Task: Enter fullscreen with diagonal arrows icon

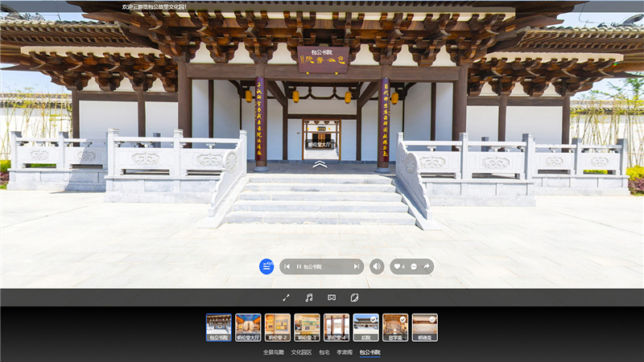Action: pyautogui.click(x=286, y=298)
